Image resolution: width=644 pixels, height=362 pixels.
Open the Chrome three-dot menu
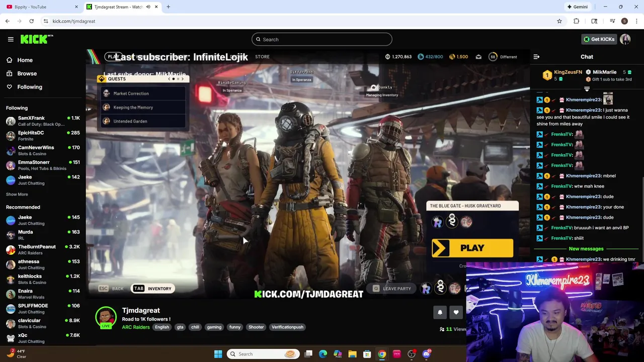point(636,21)
